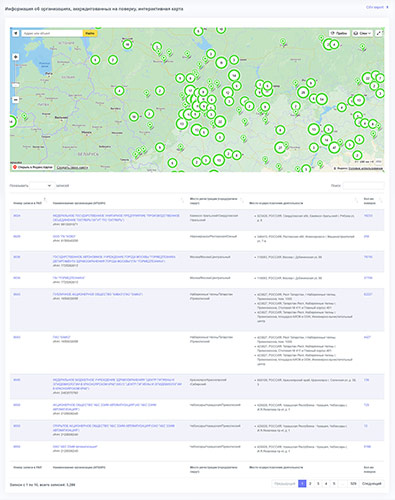Sort by the last count column header
This screenshot has width=395, height=500.
[372, 201]
